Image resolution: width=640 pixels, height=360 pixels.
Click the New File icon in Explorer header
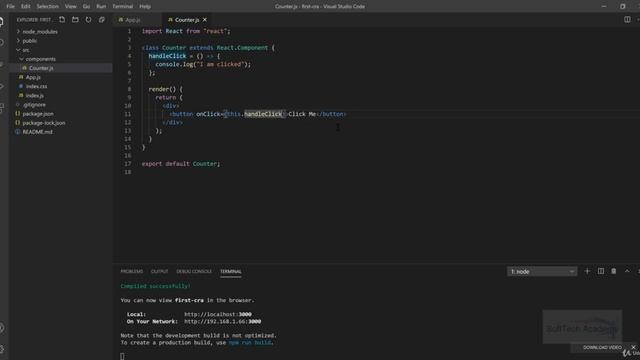coord(62,20)
